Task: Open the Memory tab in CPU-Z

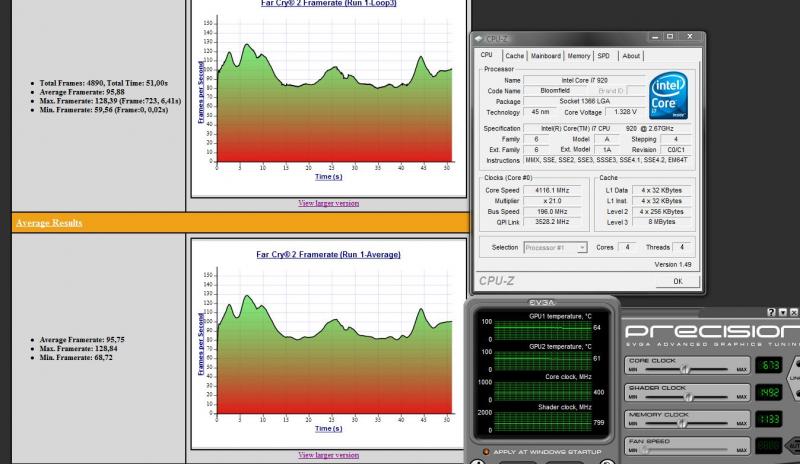Action: click(x=579, y=56)
